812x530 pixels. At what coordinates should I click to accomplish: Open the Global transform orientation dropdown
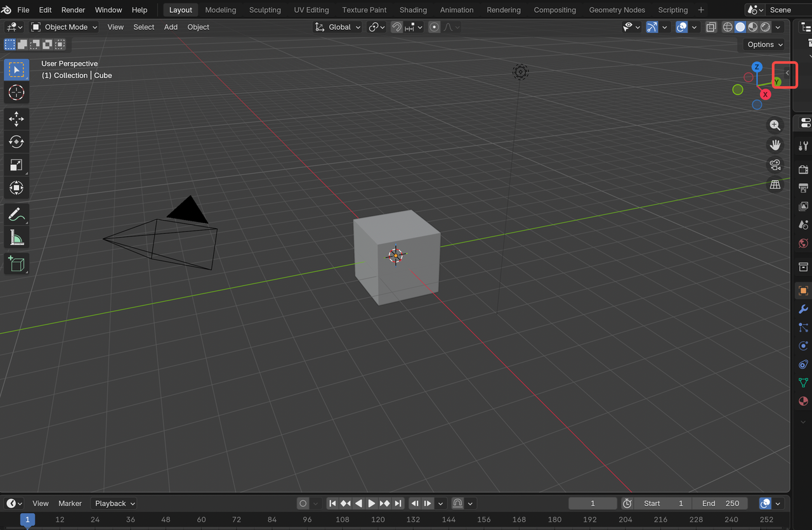(x=338, y=27)
